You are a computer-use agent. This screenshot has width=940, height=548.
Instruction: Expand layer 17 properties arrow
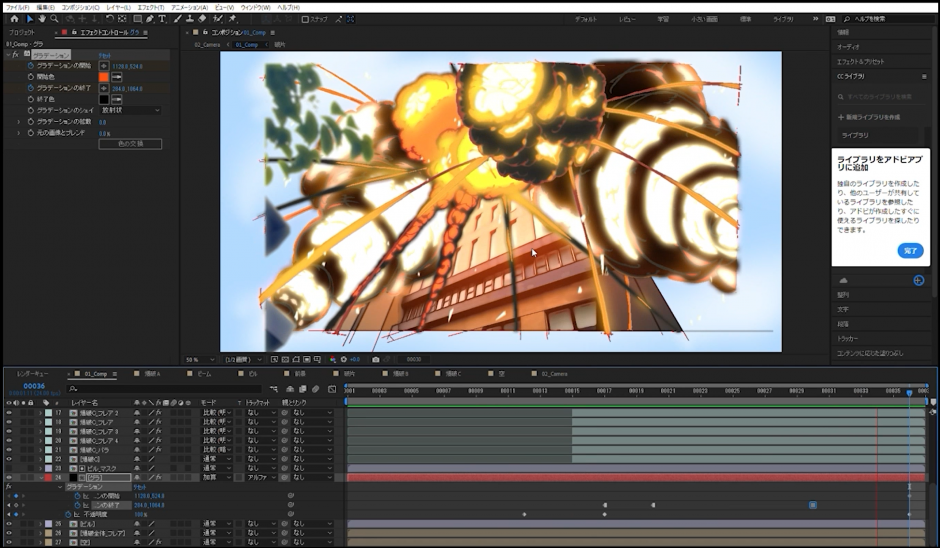pos(41,413)
